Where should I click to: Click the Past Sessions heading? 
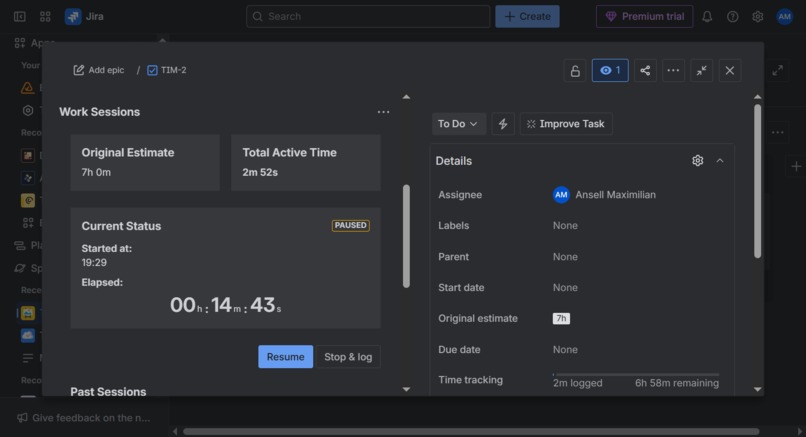pyautogui.click(x=108, y=391)
